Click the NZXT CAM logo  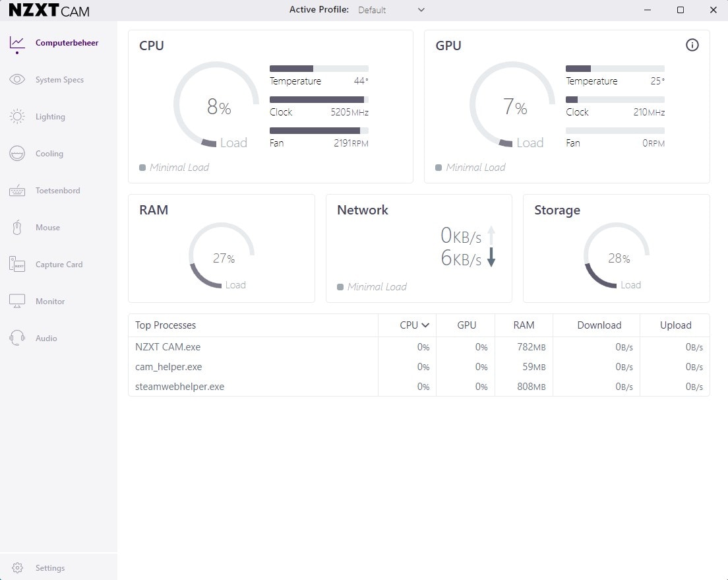(x=49, y=10)
